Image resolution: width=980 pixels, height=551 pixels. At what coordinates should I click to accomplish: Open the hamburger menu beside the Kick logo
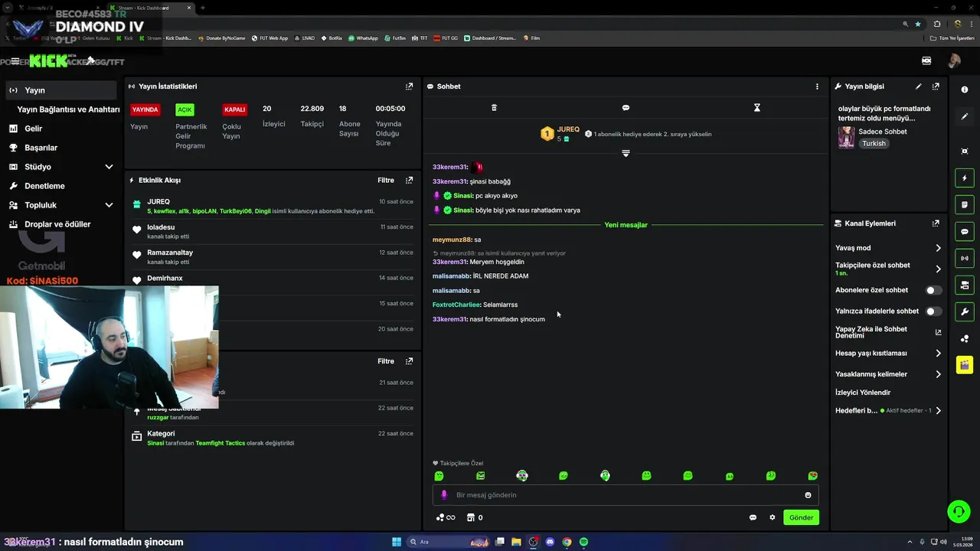coord(15,61)
